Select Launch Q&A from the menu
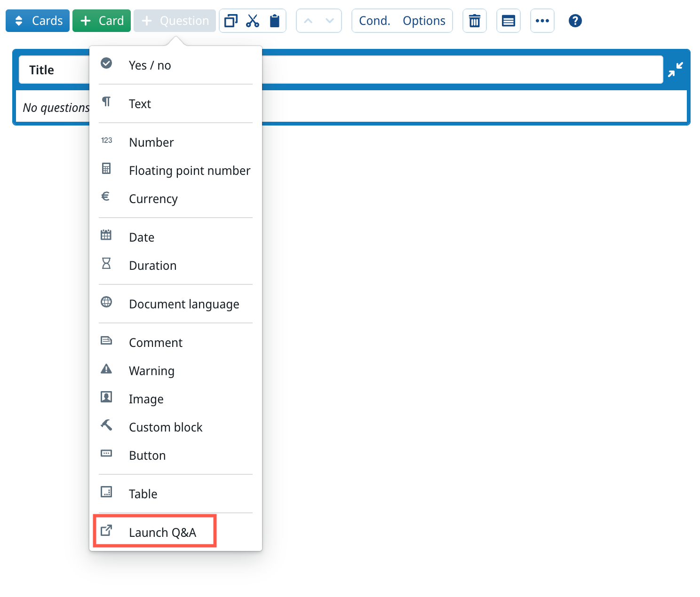The width and height of the screenshot is (700, 597). point(162,532)
